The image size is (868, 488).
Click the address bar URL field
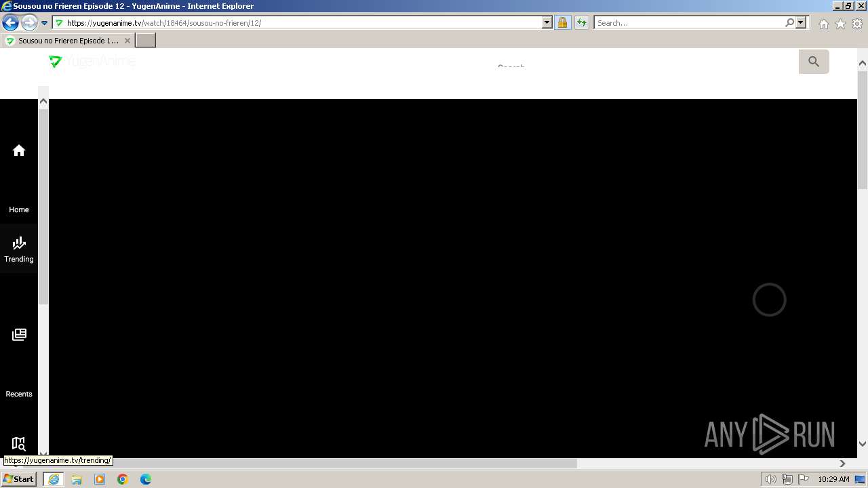[302, 22]
